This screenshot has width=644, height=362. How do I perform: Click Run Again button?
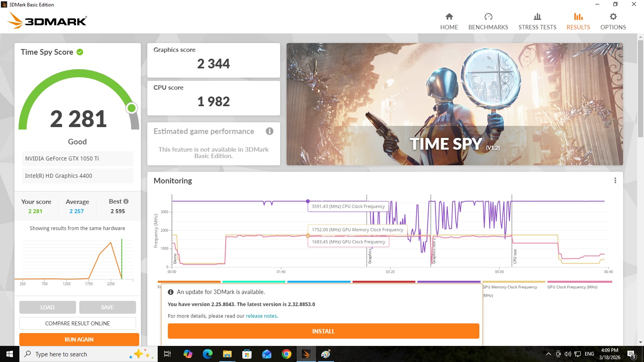click(79, 339)
